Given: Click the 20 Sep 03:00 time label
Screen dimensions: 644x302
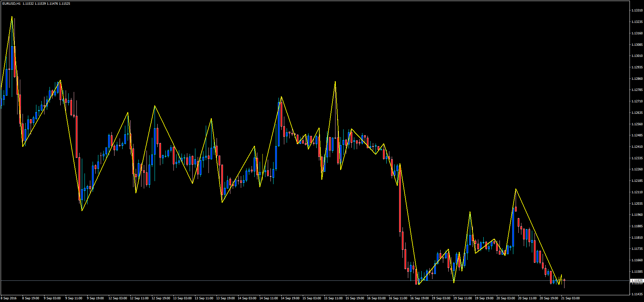Looking at the screenshot, I should coord(506,298).
